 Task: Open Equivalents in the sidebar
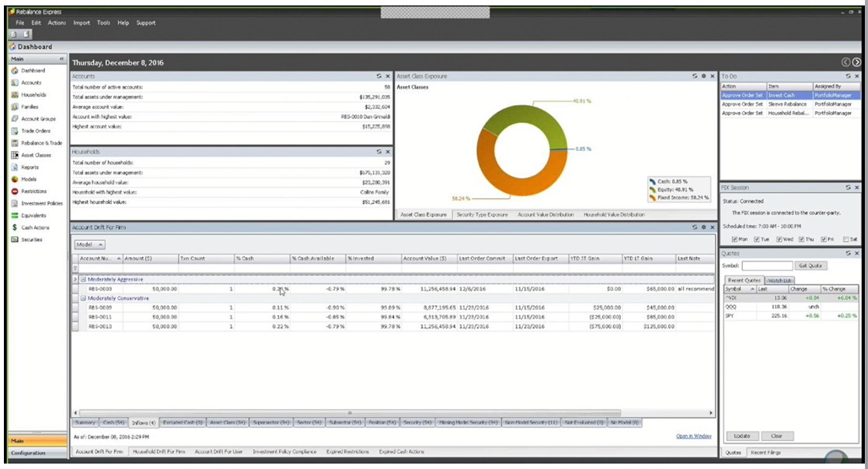coord(33,215)
